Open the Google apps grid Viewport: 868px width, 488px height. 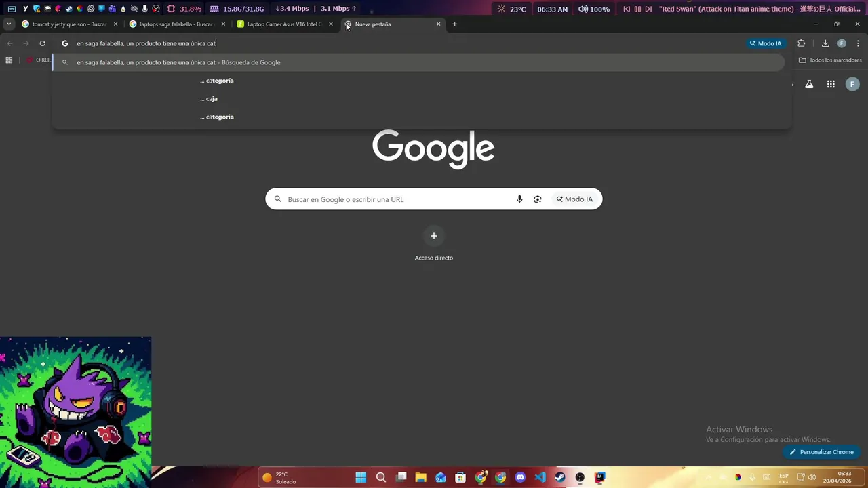(x=831, y=84)
